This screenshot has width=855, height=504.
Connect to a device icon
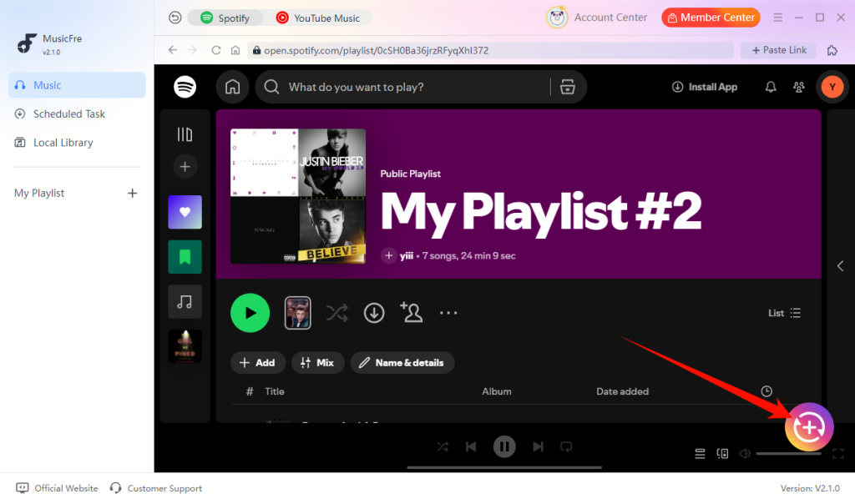722,453
